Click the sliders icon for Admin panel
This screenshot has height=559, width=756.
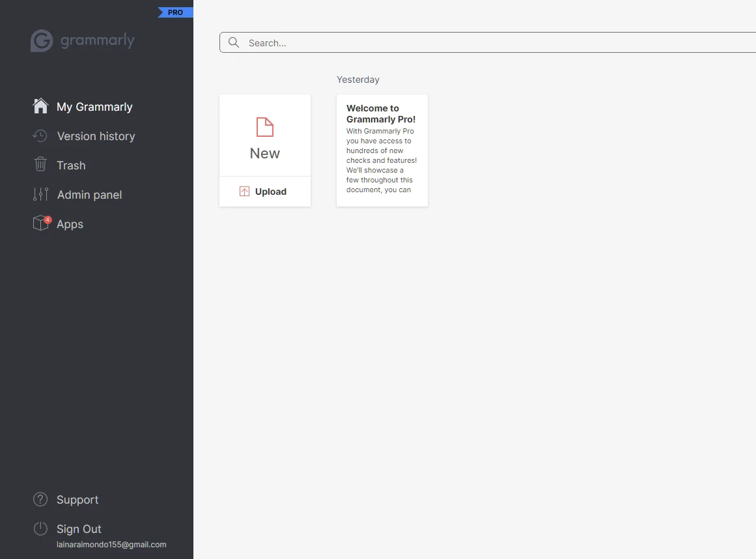(x=40, y=194)
